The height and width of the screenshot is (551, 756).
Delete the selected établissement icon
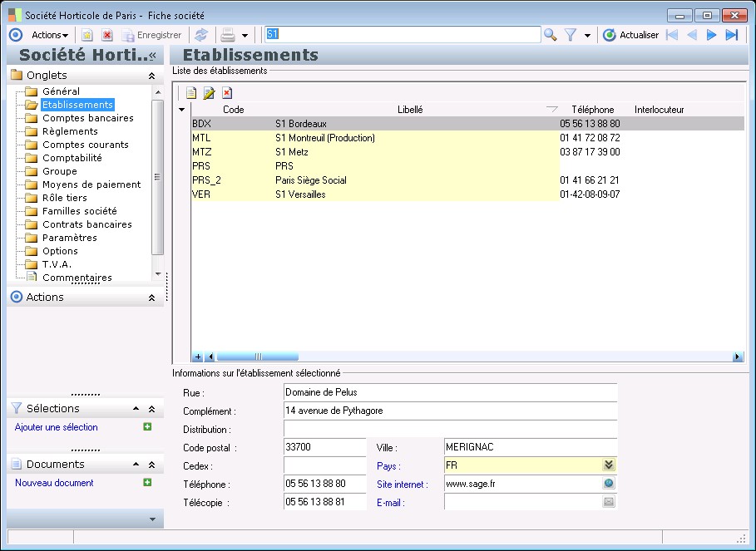(227, 93)
